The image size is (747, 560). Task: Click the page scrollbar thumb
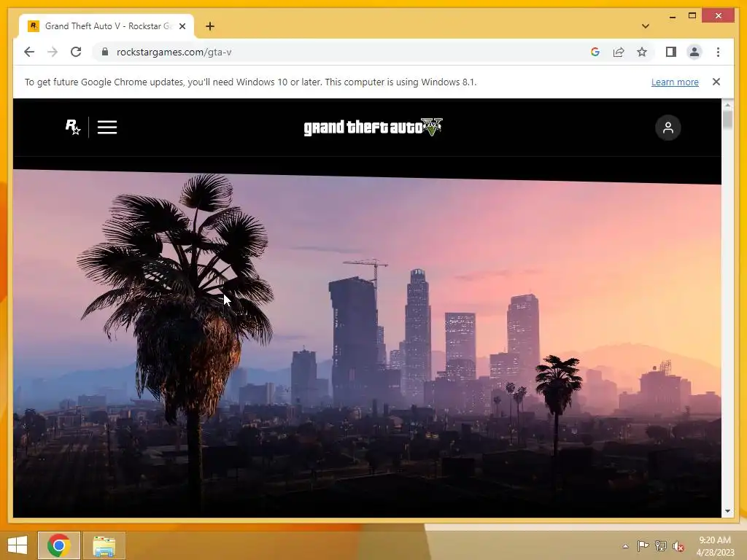(x=727, y=119)
